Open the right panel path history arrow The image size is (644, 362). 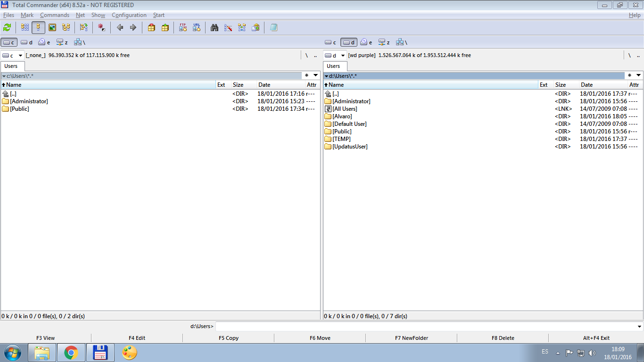point(639,75)
